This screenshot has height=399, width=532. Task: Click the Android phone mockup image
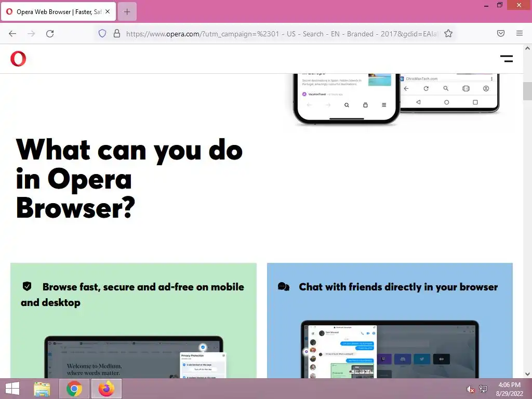[449, 93]
